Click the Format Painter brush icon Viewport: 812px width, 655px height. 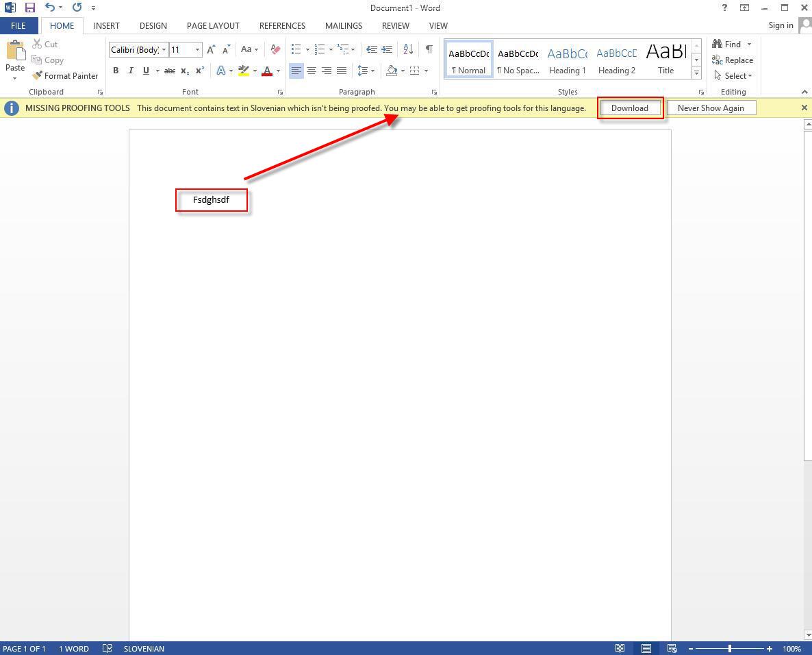[x=37, y=76]
